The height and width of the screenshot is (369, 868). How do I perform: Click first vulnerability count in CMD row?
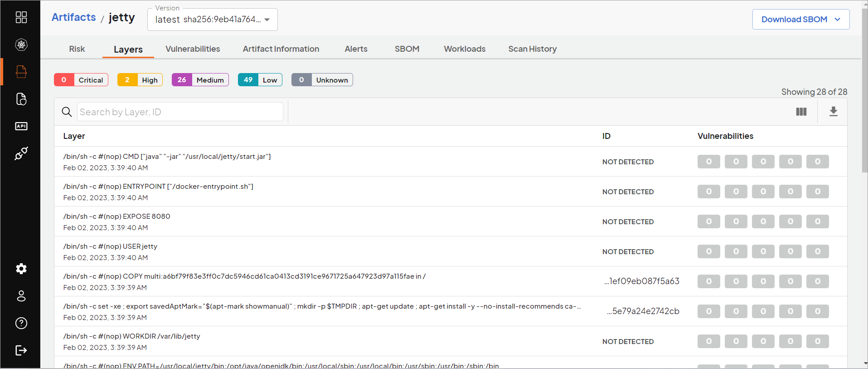pyautogui.click(x=709, y=162)
